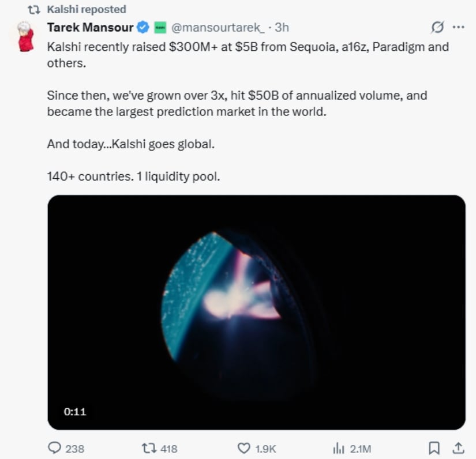
Task: Open view analytics bar chart icon
Action: click(x=339, y=447)
